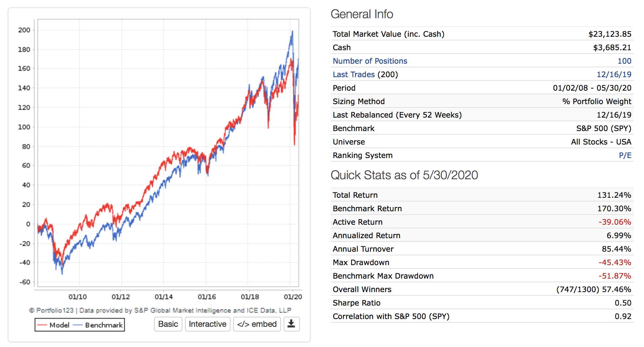Image resolution: width=644 pixels, height=347 pixels.
Task: Click the Total Market Value amount $23,123.85
Action: pyautogui.click(x=610, y=34)
